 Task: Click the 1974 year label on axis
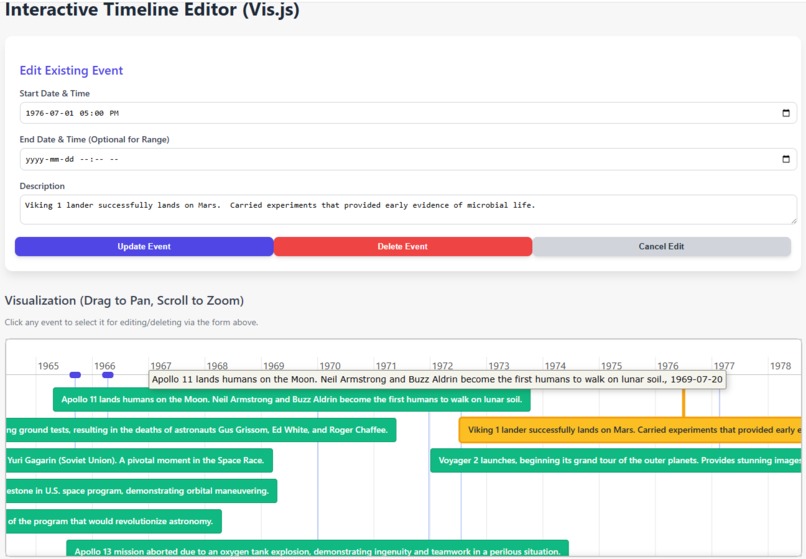coord(555,366)
